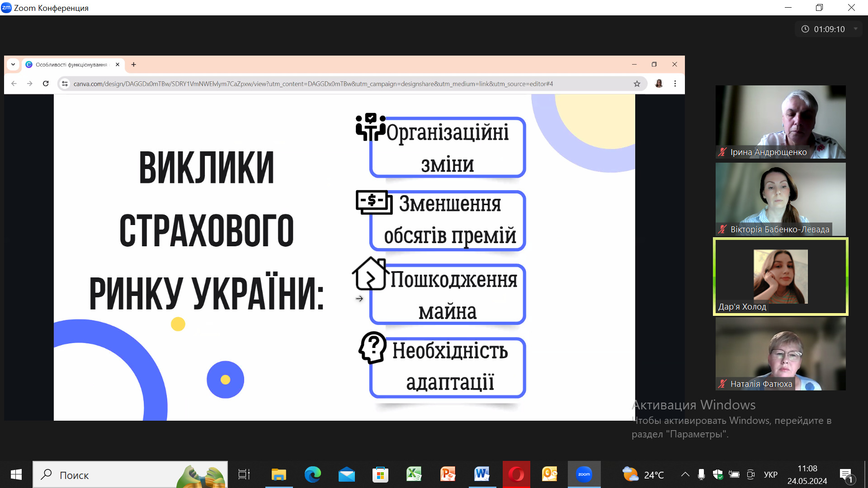868x488 pixels.
Task: Open a new browser tab
Action: pos(133,65)
